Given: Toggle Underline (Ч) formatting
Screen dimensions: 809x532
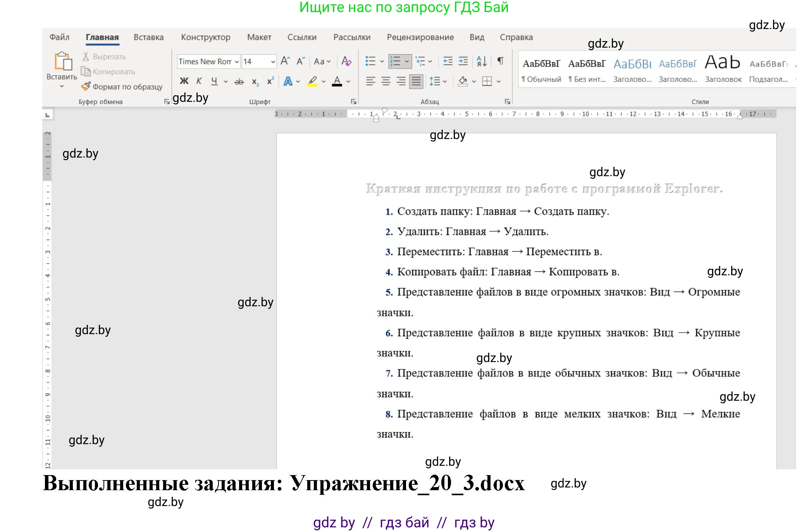Looking at the screenshot, I should tap(214, 81).
